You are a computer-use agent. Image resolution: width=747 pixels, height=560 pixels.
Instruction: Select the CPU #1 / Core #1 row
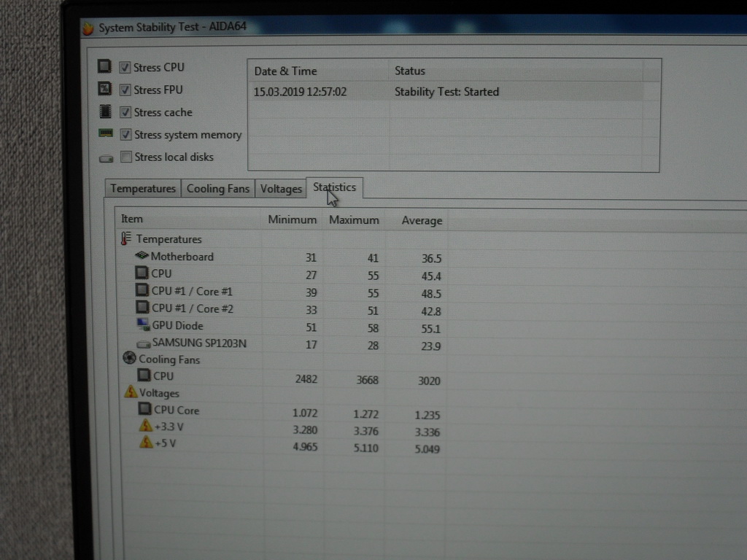pos(192,291)
